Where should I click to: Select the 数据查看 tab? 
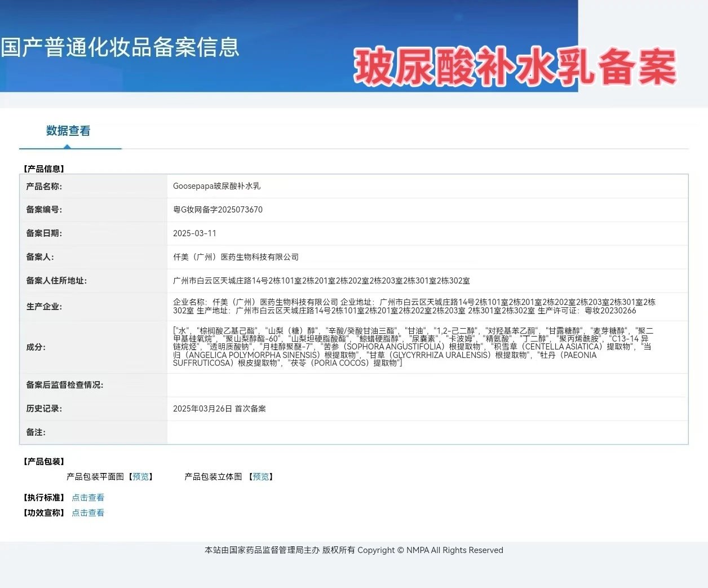coord(68,131)
